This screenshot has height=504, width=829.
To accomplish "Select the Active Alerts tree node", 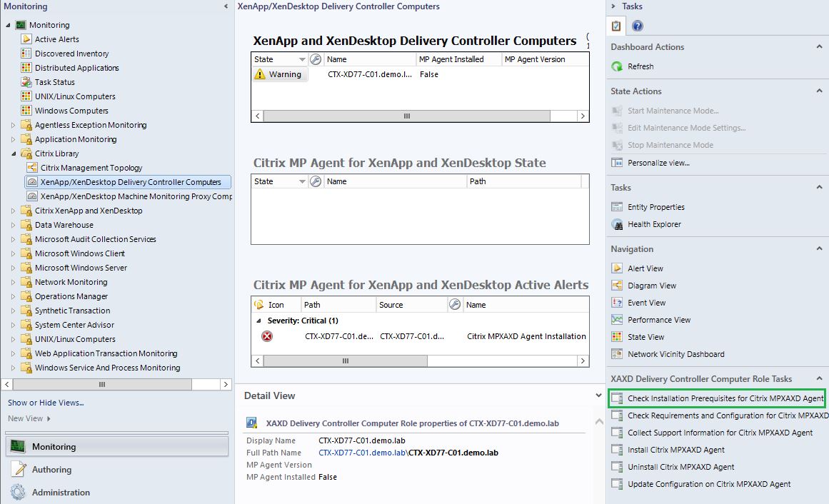I will click(x=56, y=39).
